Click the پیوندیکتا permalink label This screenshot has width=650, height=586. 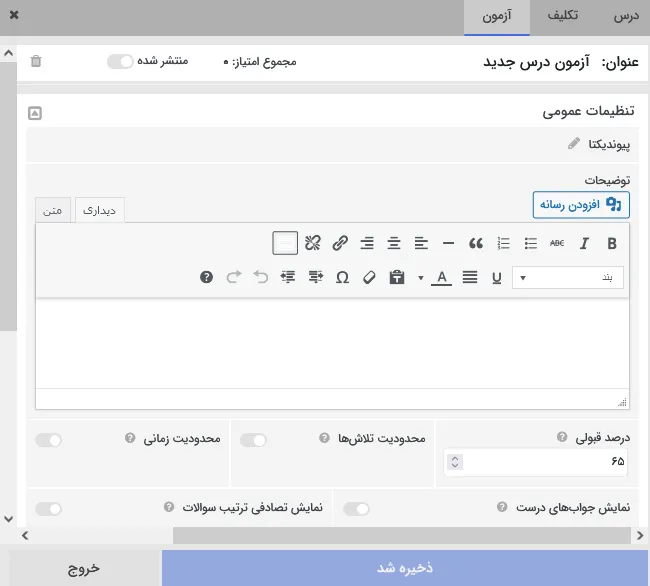click(609, 145)
